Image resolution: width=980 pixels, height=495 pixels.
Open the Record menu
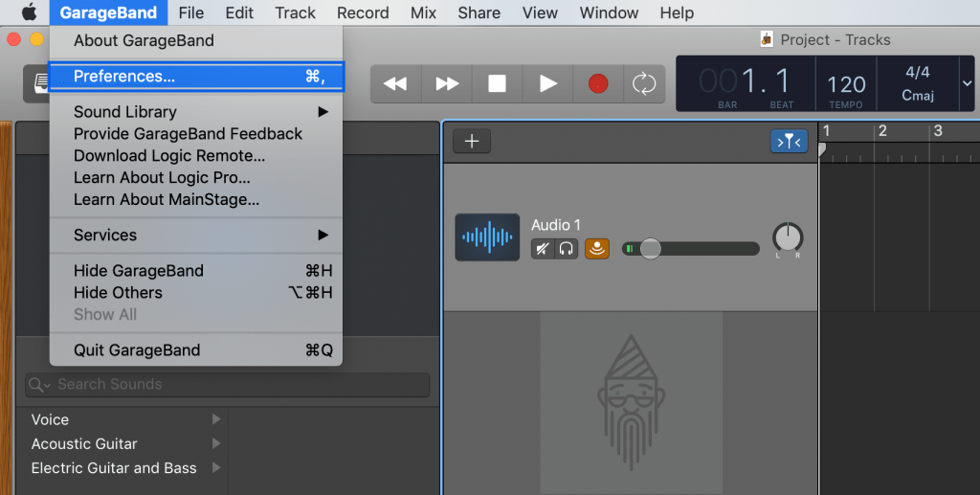click(363, 12)
